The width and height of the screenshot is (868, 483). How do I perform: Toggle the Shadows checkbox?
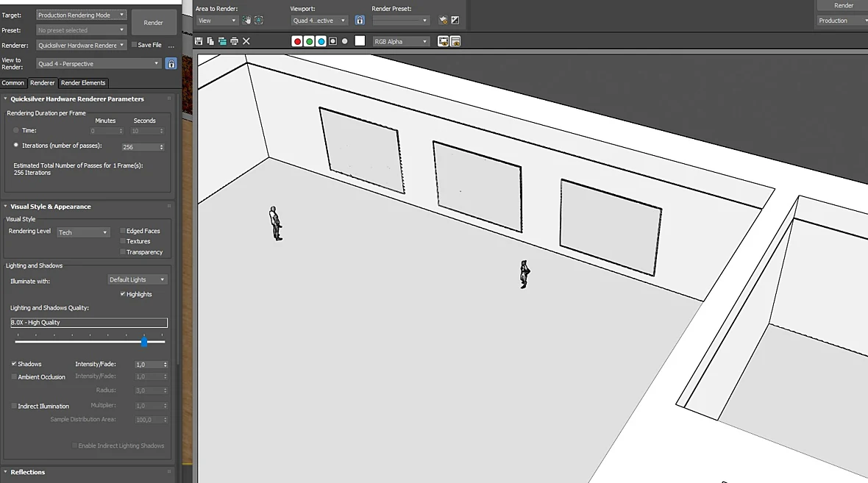point(14,363)
